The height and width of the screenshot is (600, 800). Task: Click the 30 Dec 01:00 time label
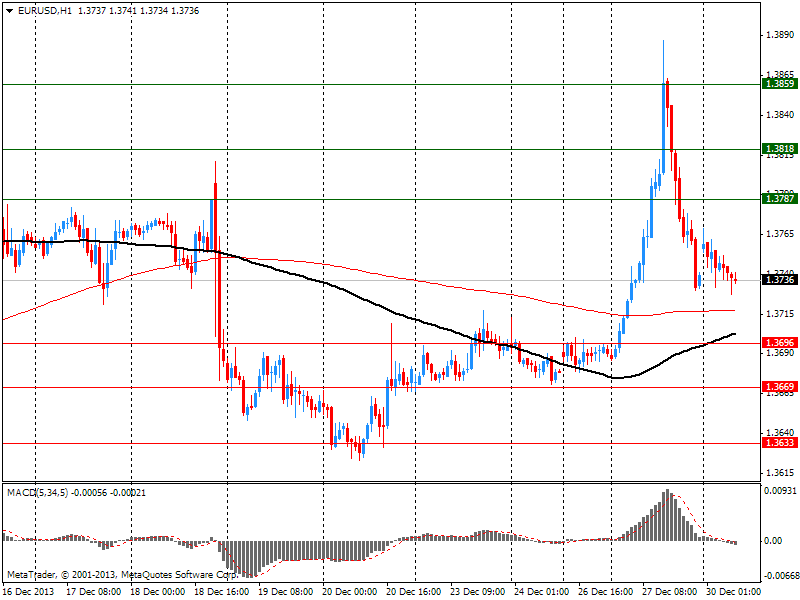733,592
